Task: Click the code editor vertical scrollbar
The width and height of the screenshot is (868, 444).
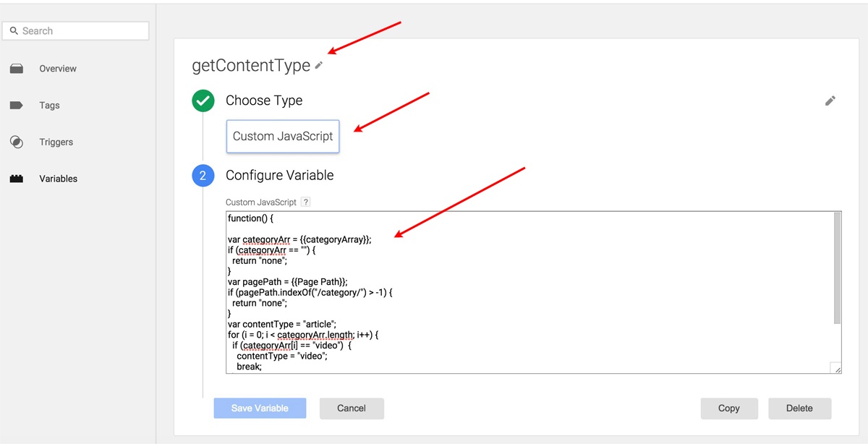Action: click(837, 268)
